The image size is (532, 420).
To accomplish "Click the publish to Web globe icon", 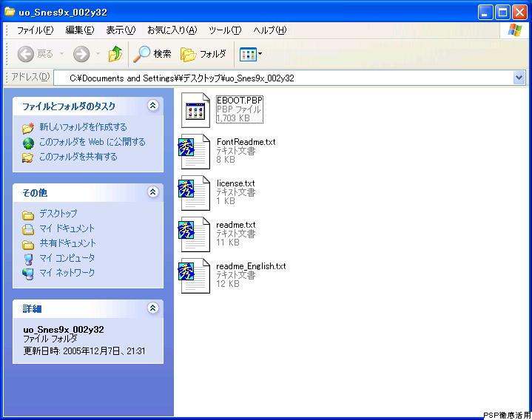I will coord(29,143).
